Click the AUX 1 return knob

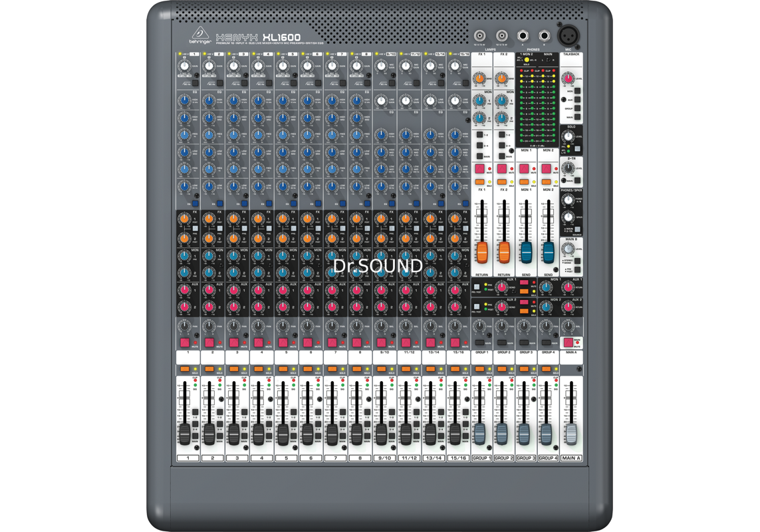point(568,287)
